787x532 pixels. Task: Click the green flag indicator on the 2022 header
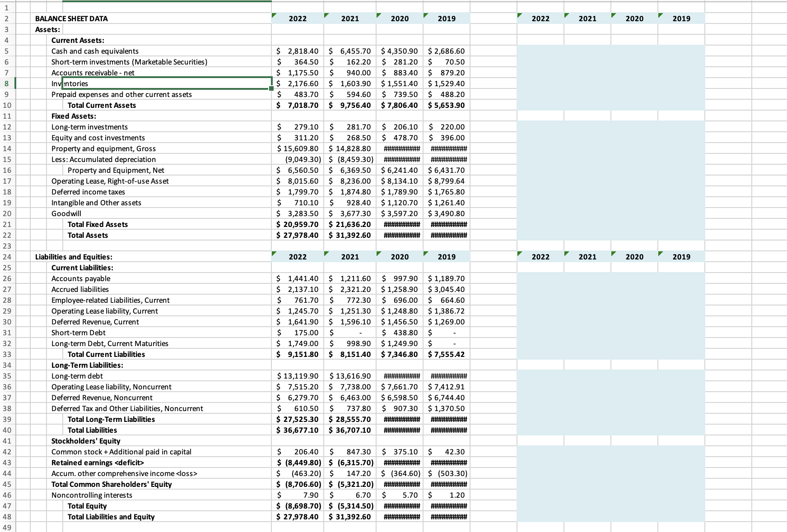coord(274,15)
